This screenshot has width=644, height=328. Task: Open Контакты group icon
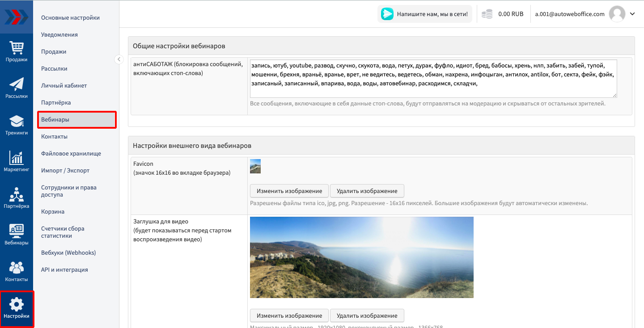point(17,268)
